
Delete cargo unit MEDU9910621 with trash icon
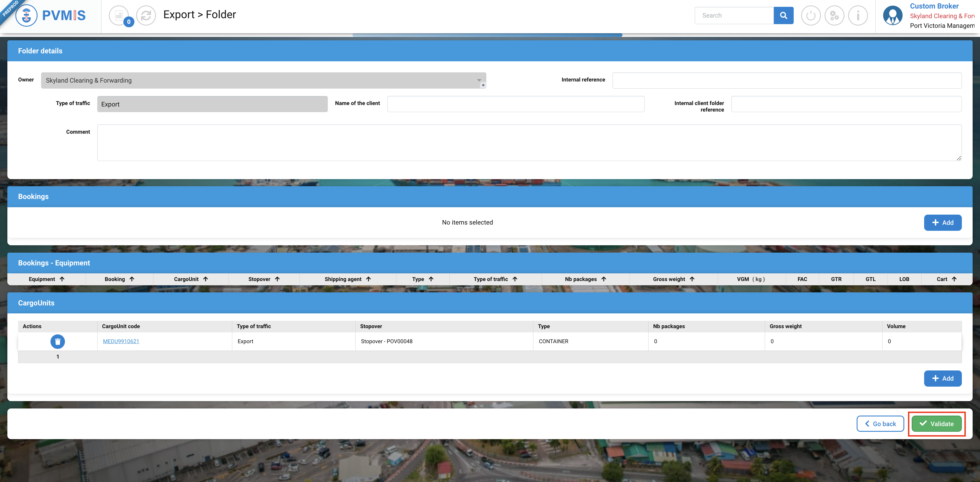click(58, 341)
